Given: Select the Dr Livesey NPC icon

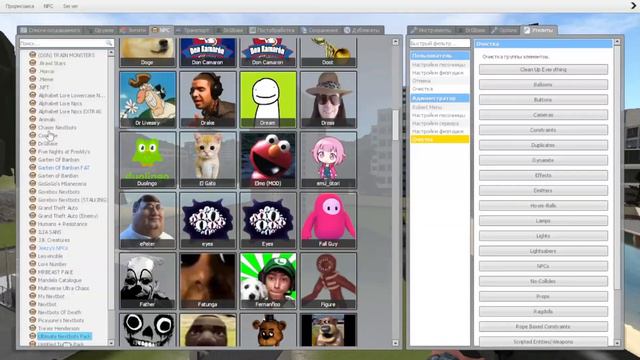Looking at the screenshot, I should (148, 100).
